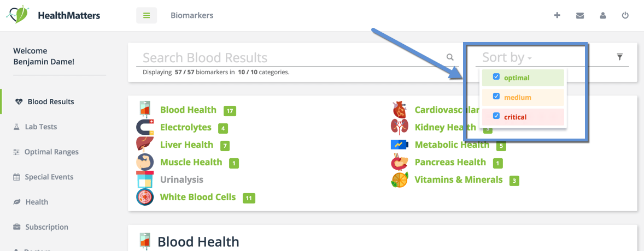Image resolution: width=644 pixels, height=251 pixels.
Task: Open the Sort by dropdown
Action: click(507, 58)
